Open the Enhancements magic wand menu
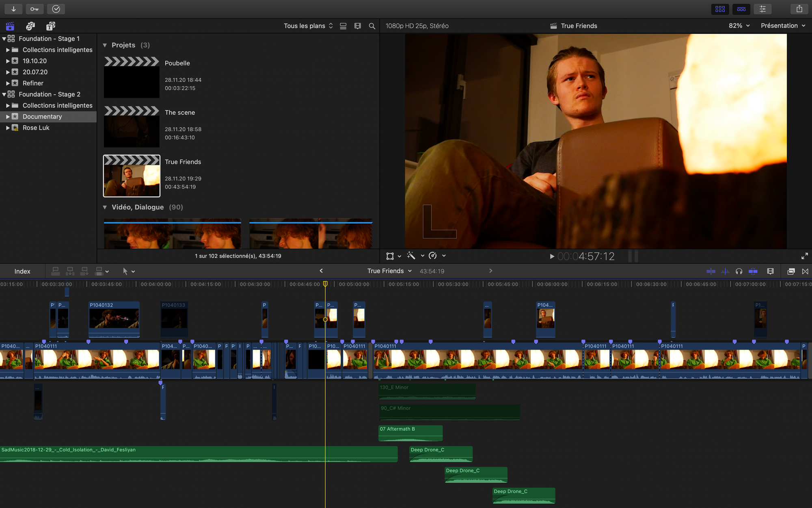 point(411,256)
